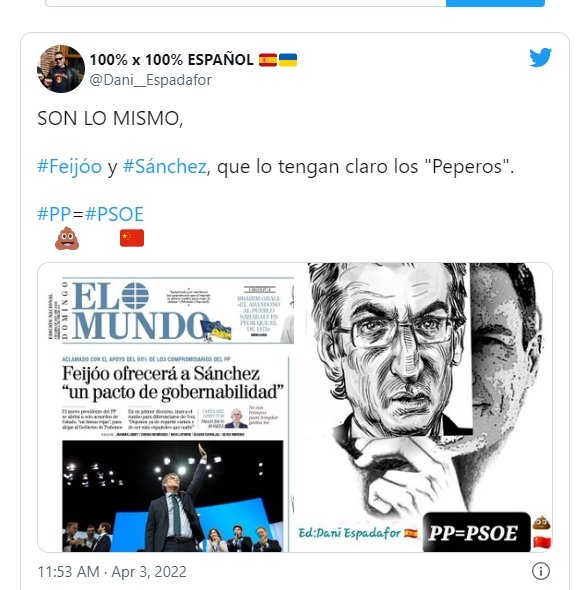Click the input field above the tweet
The image size is (576, 590).
(x=245, y=3)
